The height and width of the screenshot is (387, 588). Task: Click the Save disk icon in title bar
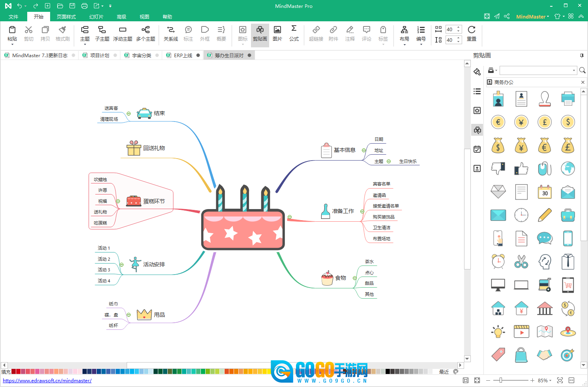pyautogui.click(x=72, y=6)
